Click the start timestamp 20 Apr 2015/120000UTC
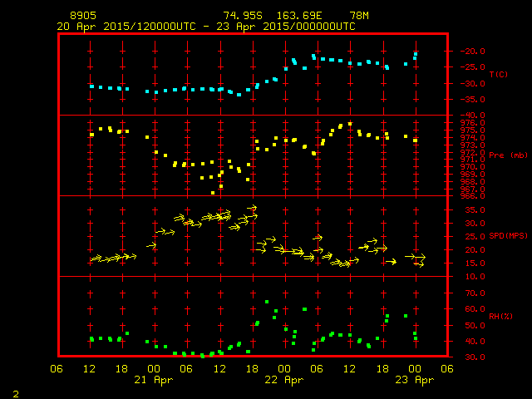Screen dimensions: 532x399 coord(126,27)
